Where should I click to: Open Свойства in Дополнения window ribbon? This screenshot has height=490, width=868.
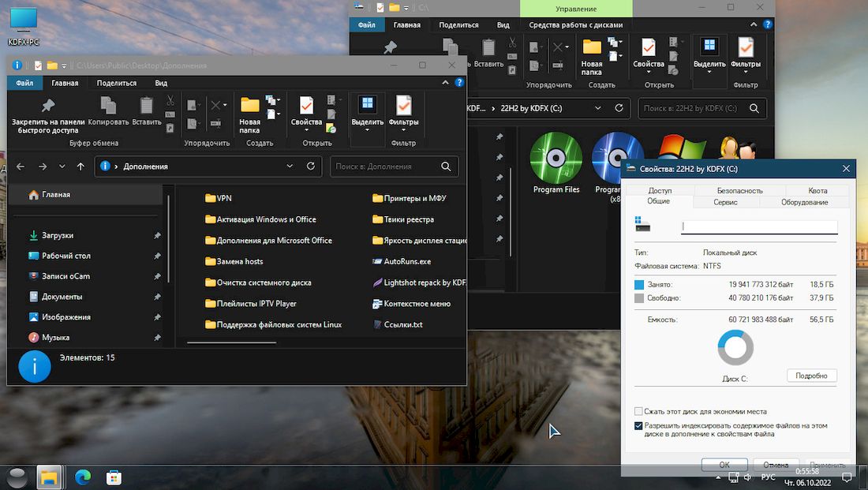(x=306, y=114)
